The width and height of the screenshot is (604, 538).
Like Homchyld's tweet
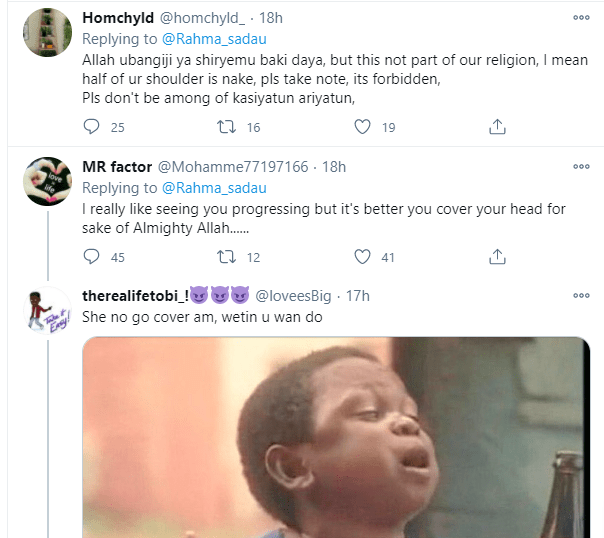(363, 127)
